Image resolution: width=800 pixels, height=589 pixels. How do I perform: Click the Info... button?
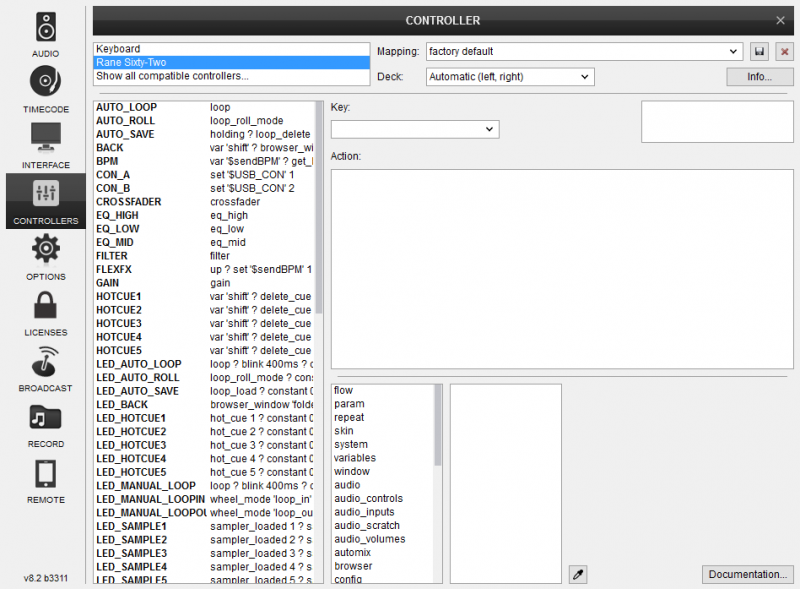click(760, 77)
